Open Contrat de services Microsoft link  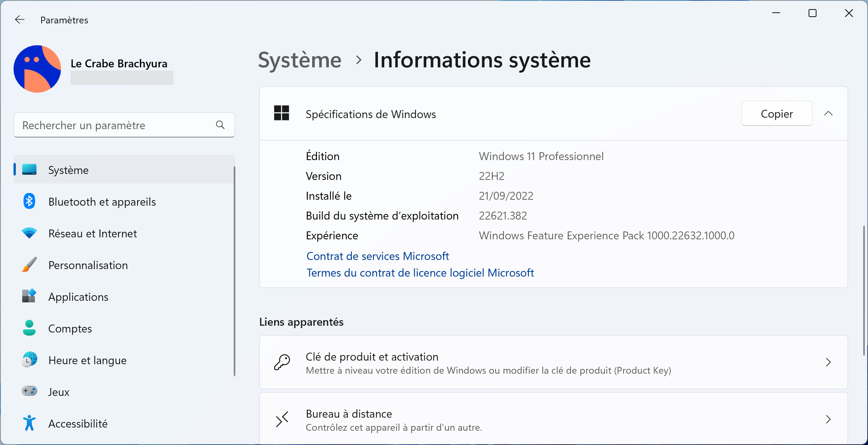pyautogui.click(x=377, y=256)
